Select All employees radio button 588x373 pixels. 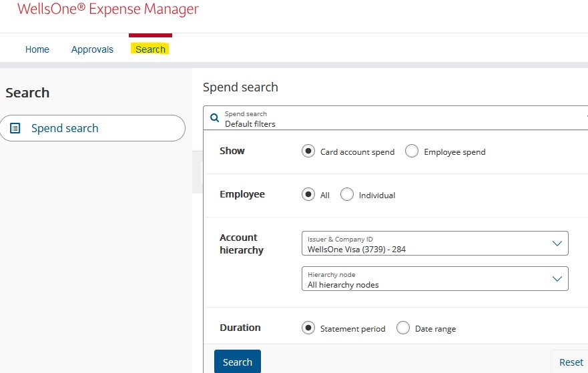coord(308,195)
